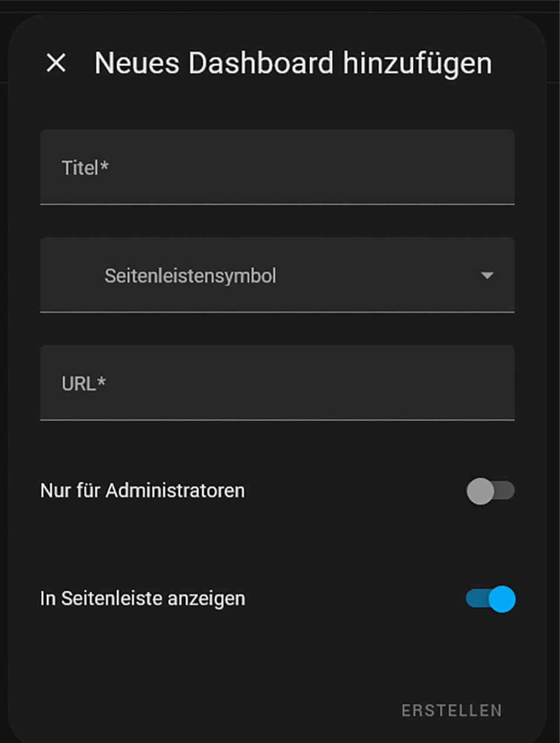Click the dropdown arrow in Seitenleistensymbol field
560x743 pixels.
click(x=486, y=275)
